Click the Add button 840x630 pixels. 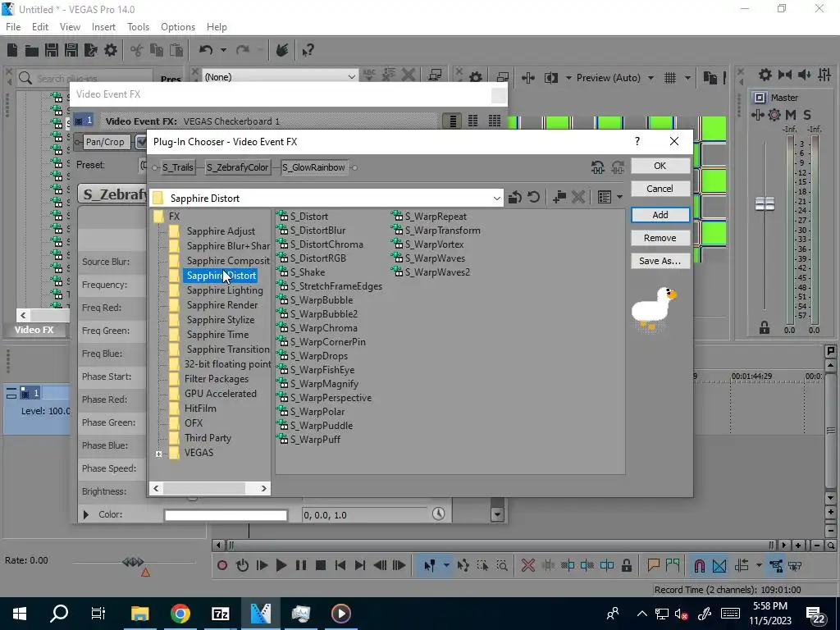pos(660,215)
